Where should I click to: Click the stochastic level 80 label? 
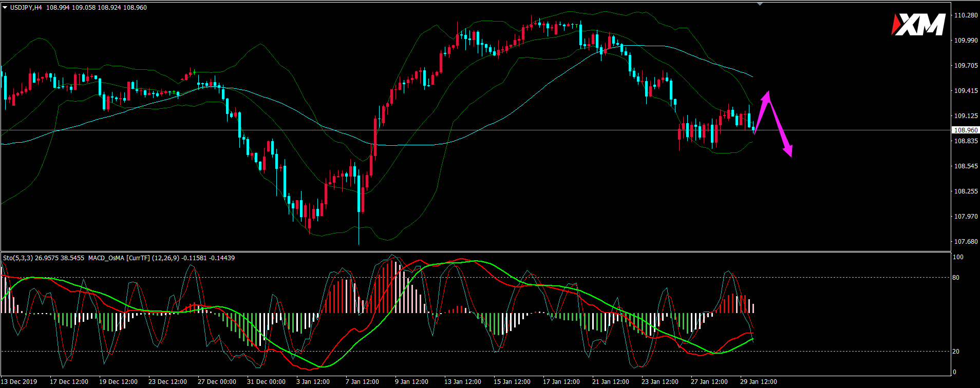(x=956, y=278)
